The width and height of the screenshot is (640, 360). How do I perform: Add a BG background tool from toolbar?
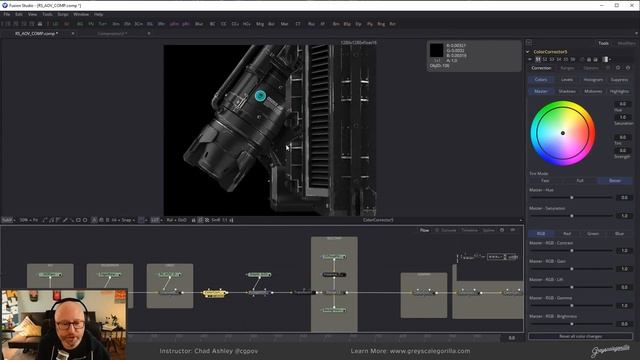click(80, 24)
